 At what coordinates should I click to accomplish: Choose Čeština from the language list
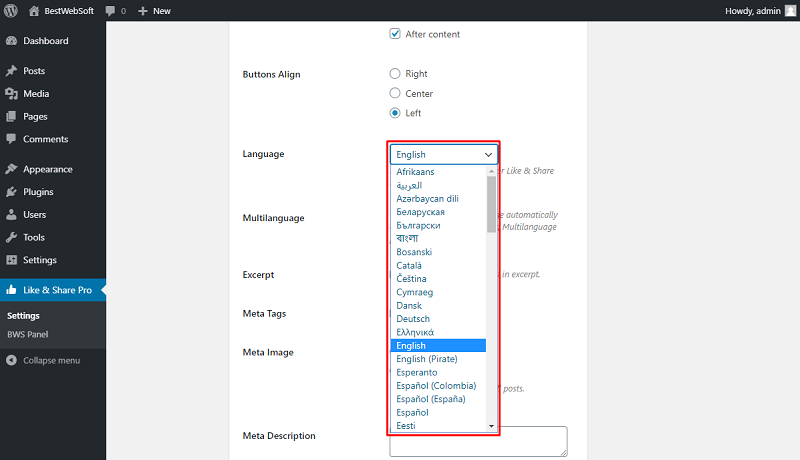click(x=438, y=278)
